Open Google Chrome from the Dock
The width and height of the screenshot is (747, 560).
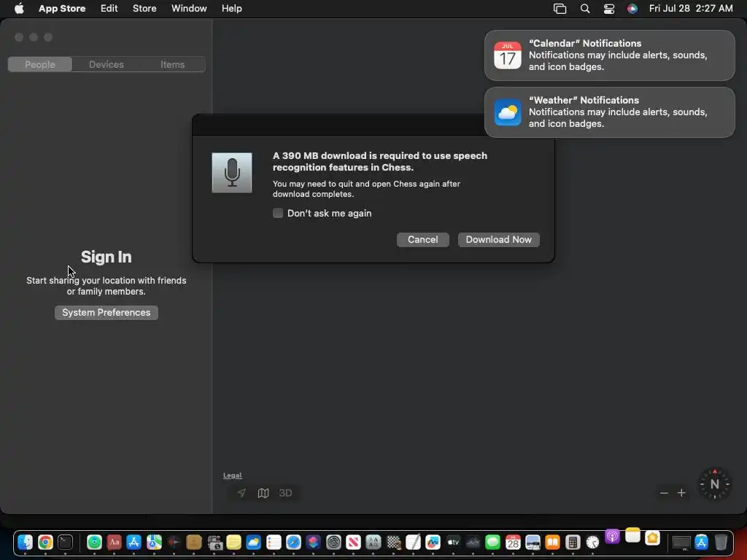(45, 542)
